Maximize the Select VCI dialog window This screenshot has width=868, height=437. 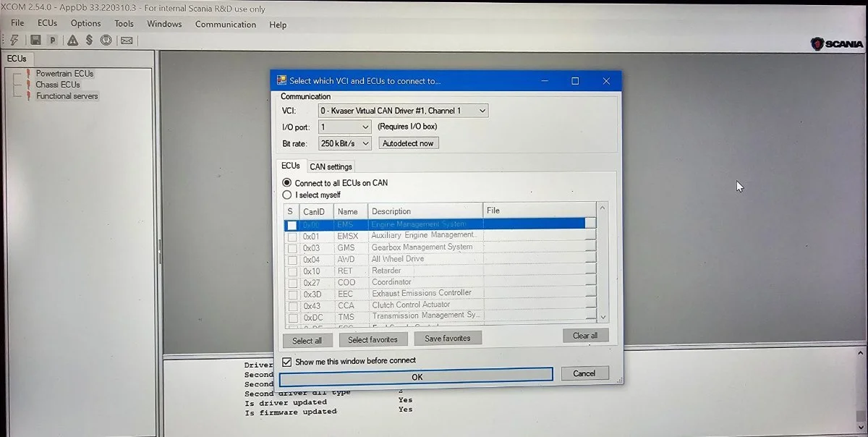575,81
